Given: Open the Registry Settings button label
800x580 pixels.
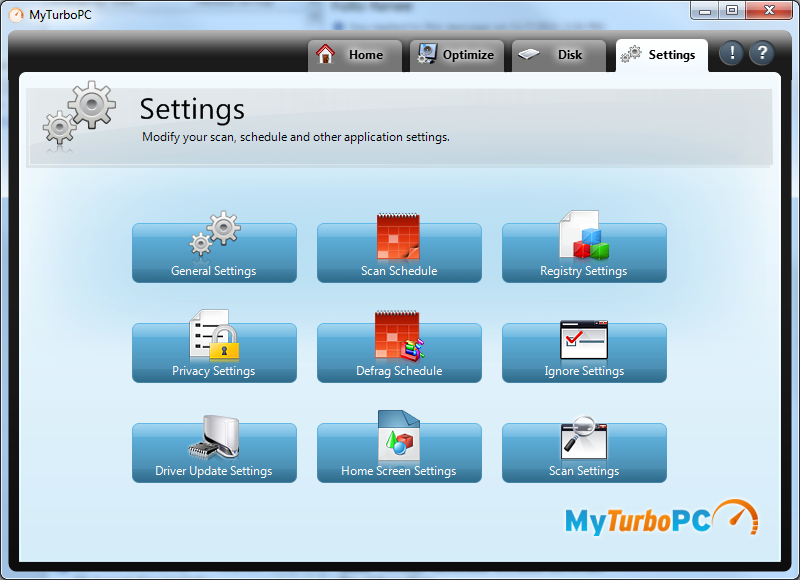Looking at the screenshot, I should [584, 271].
